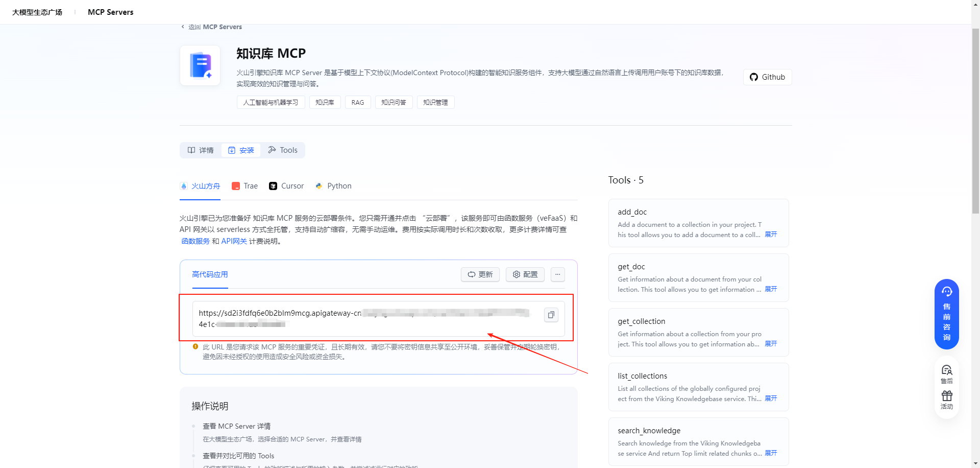This screenshot has width=980, height=468.
Task: Click the 查看 MCP Server 详情 step
Action: pyautogui.click(x=236, y=426)
